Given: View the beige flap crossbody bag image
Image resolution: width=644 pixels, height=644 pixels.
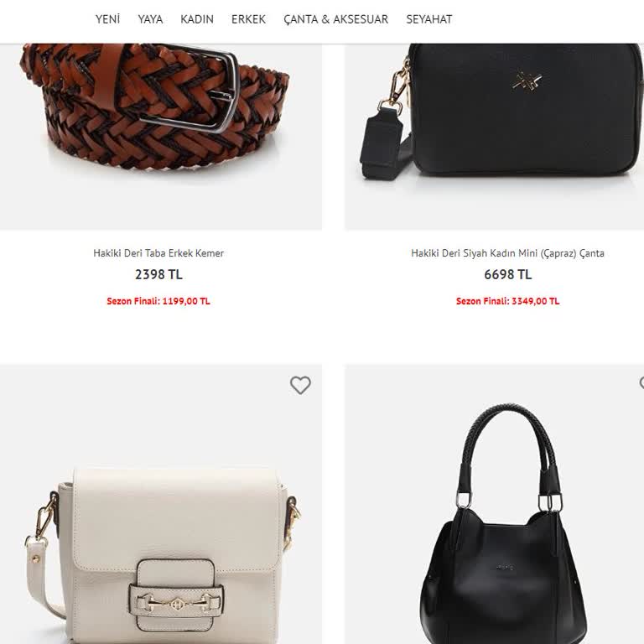Looking at the screenshot, I should pyautogui.click(x=161, y=504).
